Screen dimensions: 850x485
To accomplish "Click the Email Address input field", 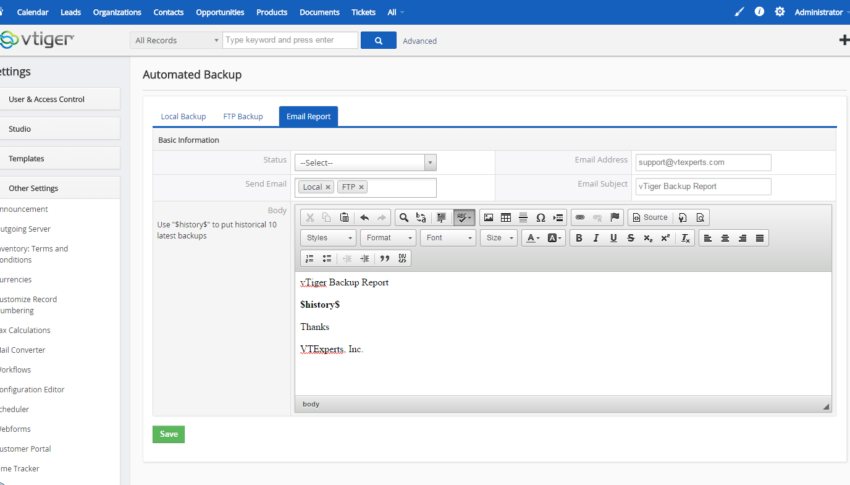I will (x=703, y=162).
